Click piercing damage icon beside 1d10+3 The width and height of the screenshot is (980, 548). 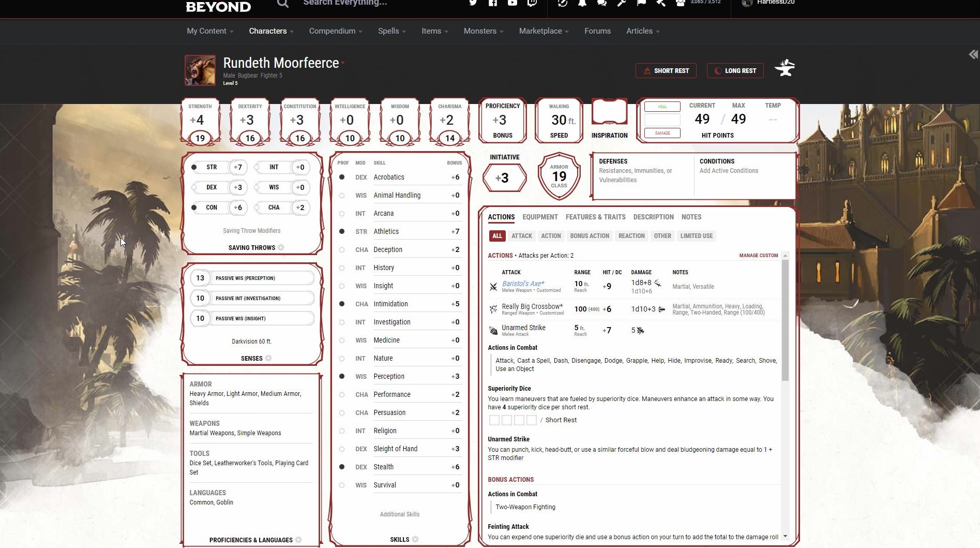pyautogui.click(x=661, y=309)
